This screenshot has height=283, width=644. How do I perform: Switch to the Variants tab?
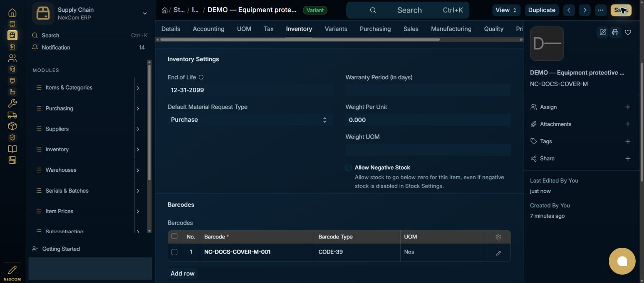pyautogui.click(x=336, y=29)
